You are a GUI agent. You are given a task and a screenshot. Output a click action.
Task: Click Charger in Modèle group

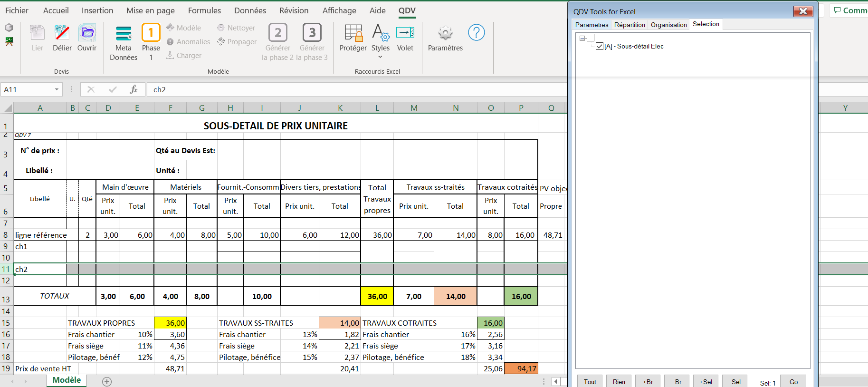click(x=184, y=56)
